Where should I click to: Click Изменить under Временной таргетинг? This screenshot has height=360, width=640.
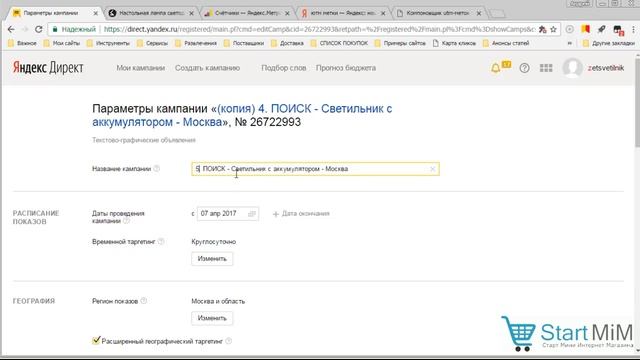(212, 259)
